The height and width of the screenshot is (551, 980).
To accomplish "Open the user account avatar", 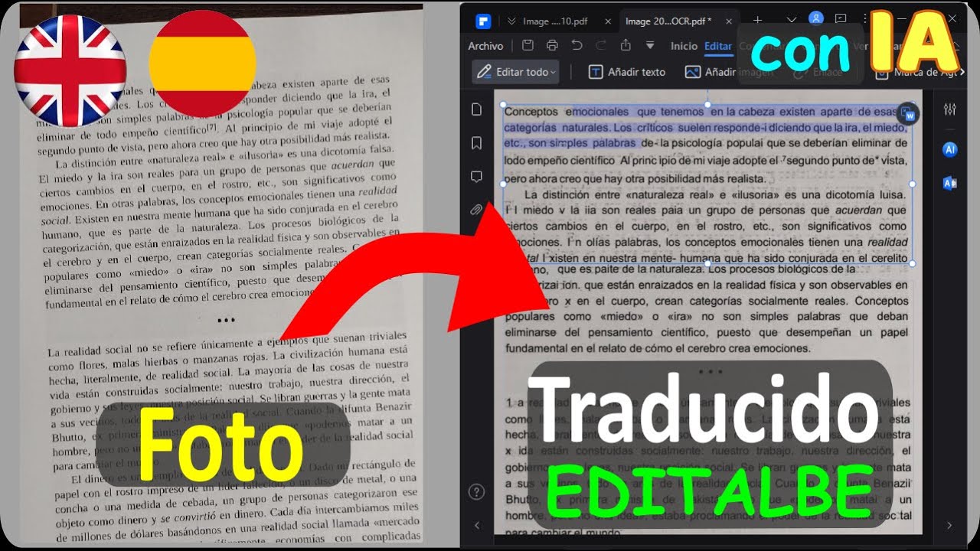I will (x=816, y=18).
